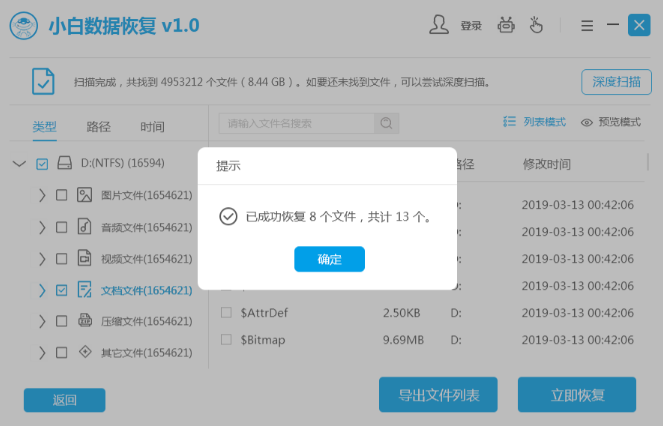The image size is (663, 426).
Task: Collapse the D:(NTFS) drive tree
Action: (x=19, y=163)
